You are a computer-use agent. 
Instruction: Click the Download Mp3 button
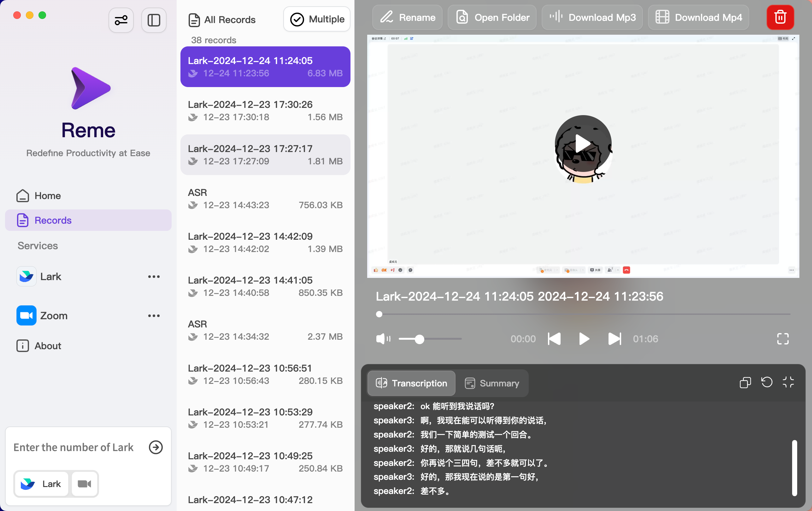592,17
